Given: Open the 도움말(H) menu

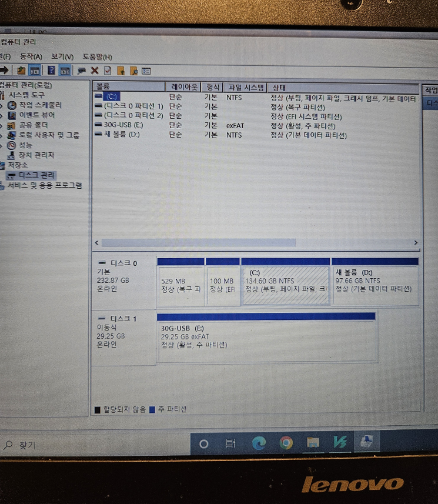Looking at the screenshot, I should [98, 57].
